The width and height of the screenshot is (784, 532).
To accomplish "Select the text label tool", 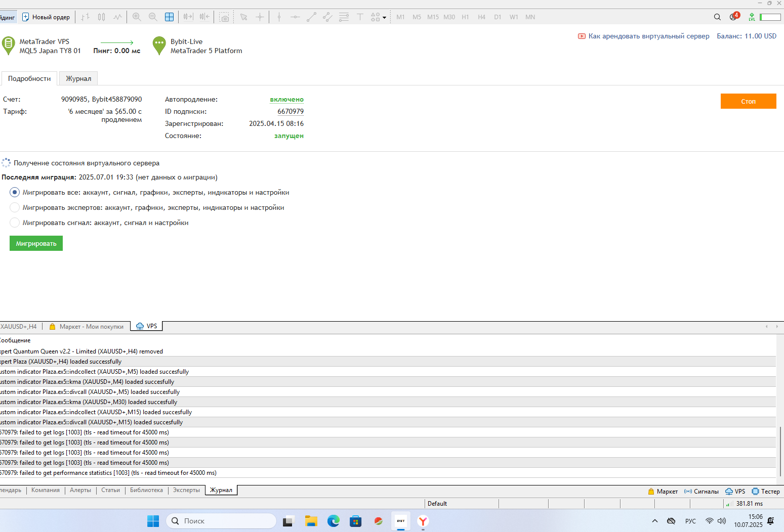I will (360, 17).
